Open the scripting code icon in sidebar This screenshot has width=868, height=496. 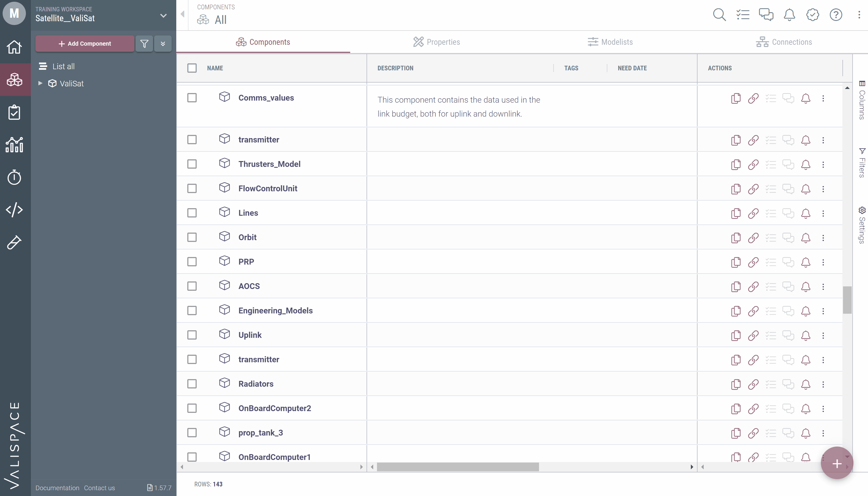14,210
